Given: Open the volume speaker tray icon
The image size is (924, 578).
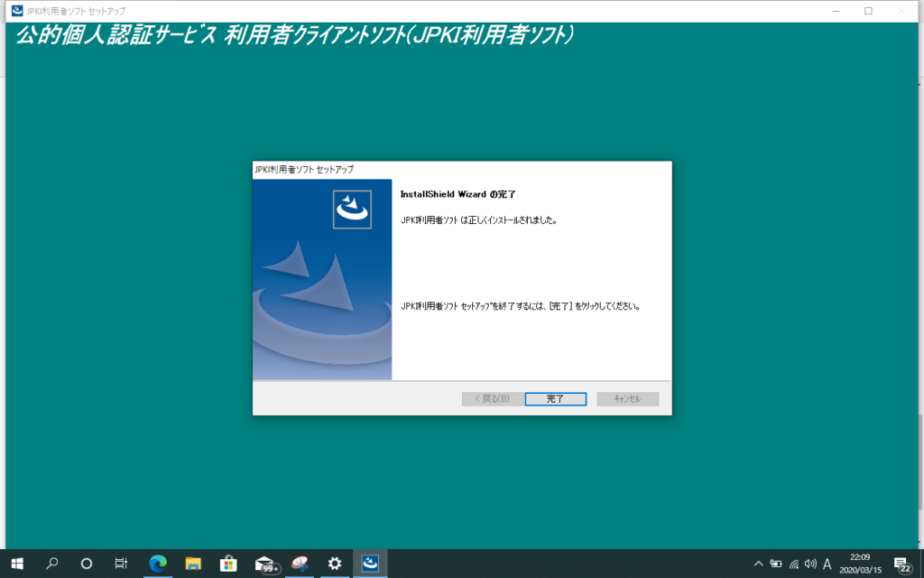Looking at the screenshot, I should click(x=810, y=564).
